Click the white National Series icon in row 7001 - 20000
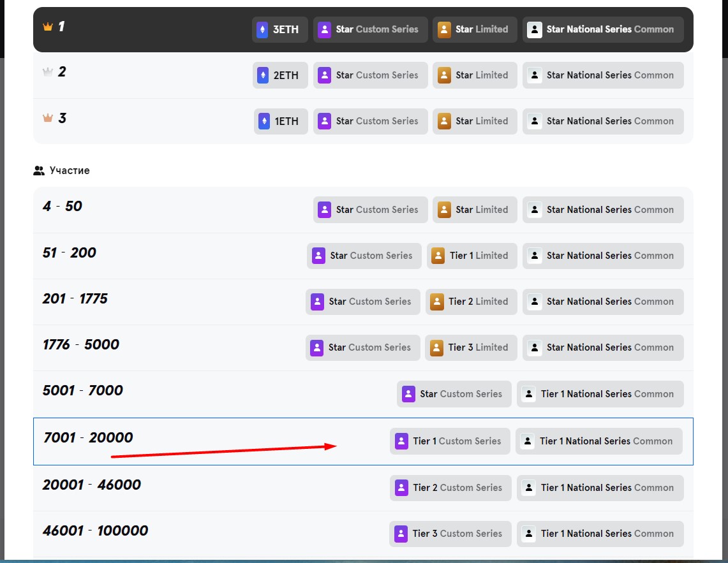 pyautogui.click(x=528, y=441)
